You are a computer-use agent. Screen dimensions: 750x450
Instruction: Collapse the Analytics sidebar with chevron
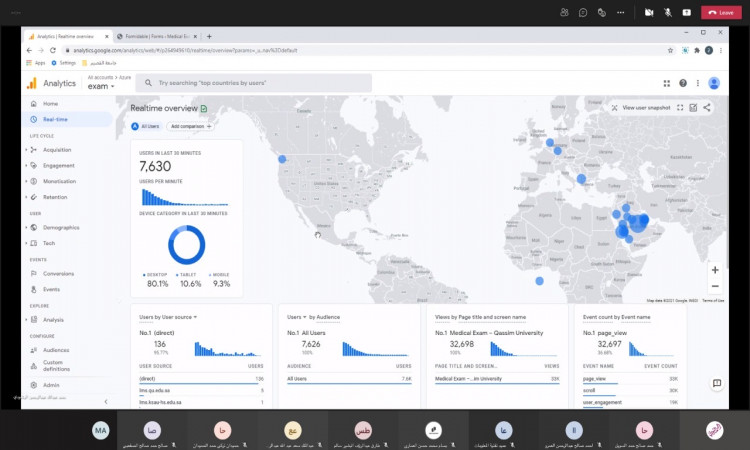[x=106, y=402]
